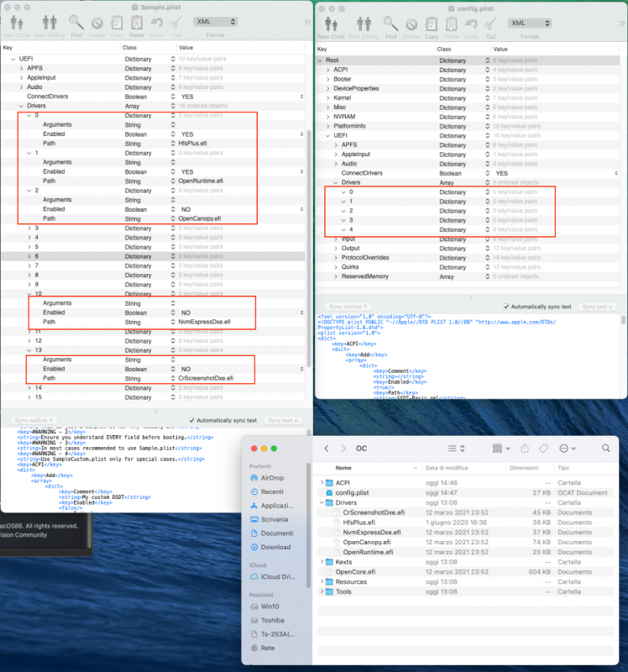Select OpenCanopy.efi path value in Sample.plist
Viewport: 628px width, 672px height.
[200, 218]
